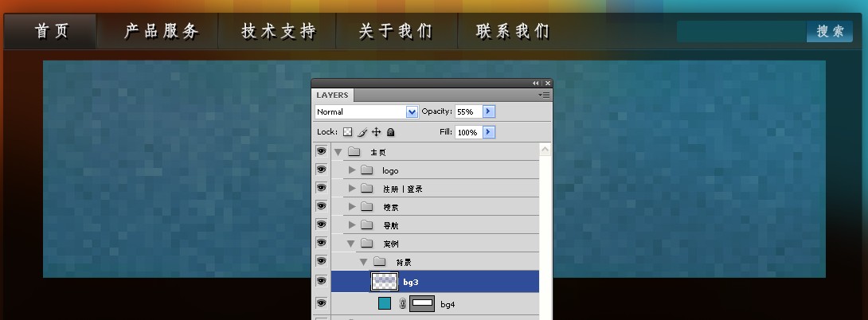Click the link icon on the bg4 layer
Viewport: 868px width, 320px height.
click(402, 304)
